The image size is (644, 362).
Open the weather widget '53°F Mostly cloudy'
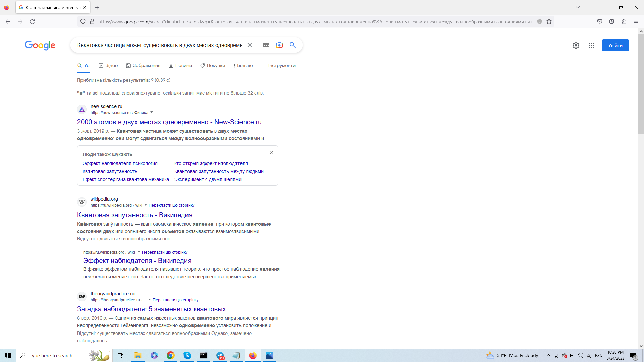(512, 355)
